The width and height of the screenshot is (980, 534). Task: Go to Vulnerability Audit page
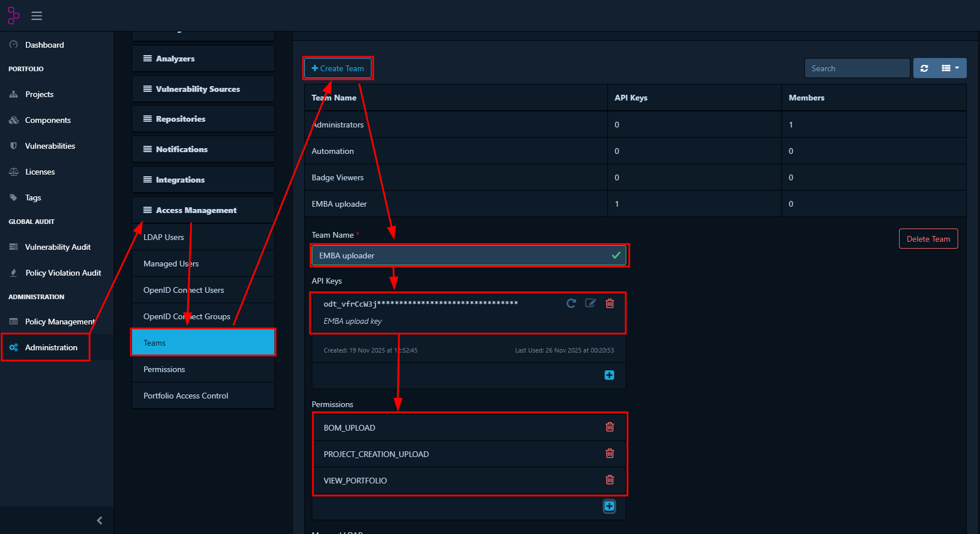pyautogui.click(x=57, y=247)
